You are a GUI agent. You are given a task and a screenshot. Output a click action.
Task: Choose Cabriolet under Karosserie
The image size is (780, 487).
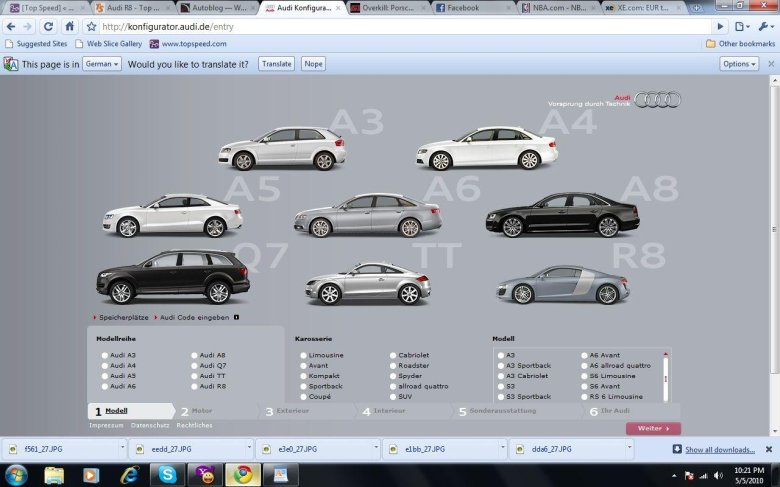click(x=393, y=355)
